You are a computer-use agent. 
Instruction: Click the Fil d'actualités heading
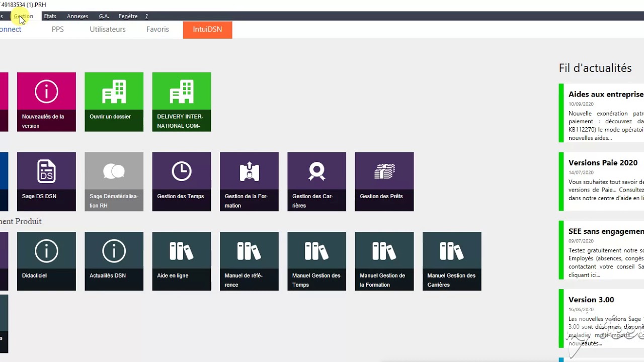pyautogui.click(x=595, y=68)
